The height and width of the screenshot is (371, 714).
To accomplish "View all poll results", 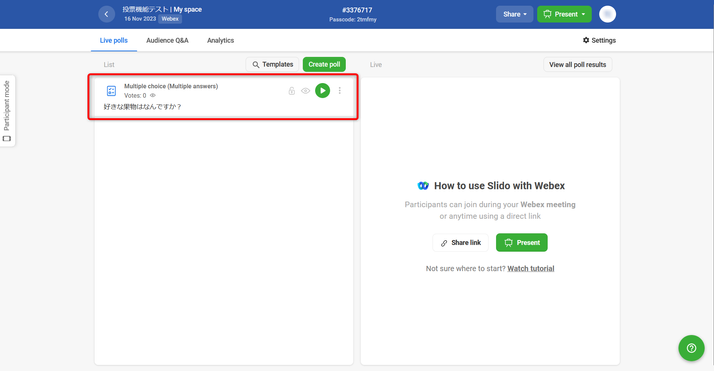I will pyautogui.click(x=577, y=65).
